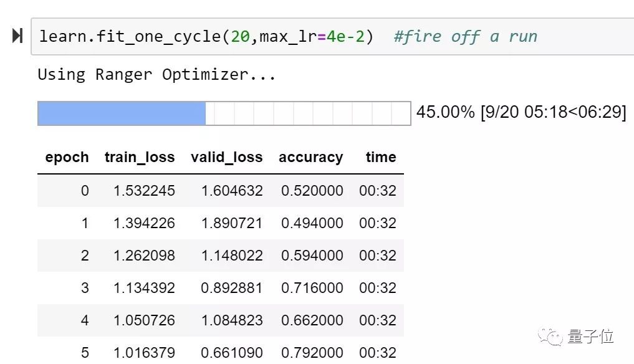Screen dimensions: 634x364
Task: Click the '#fire off a run' comment
Action: tap(465, 36)
